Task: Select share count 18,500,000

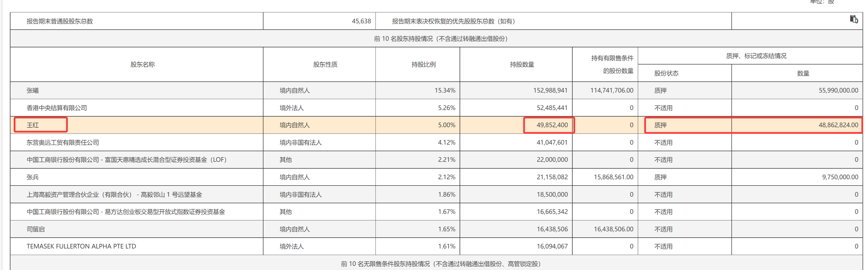Action: 552,194
